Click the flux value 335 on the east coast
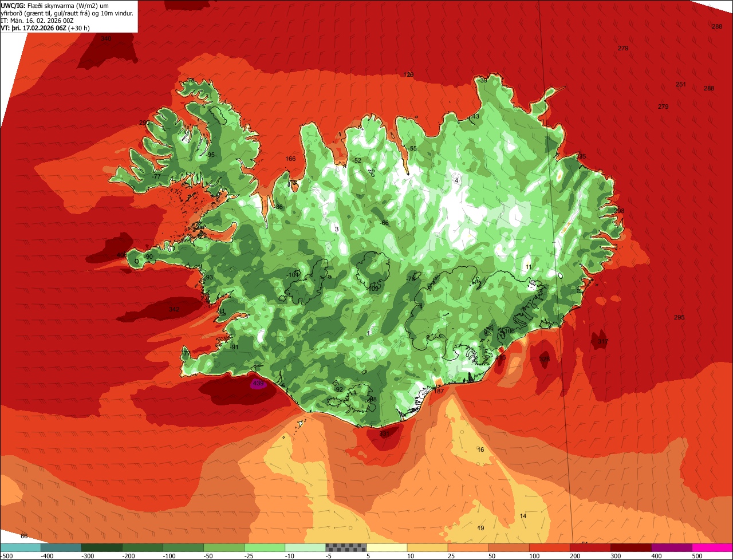 [581, 156]
